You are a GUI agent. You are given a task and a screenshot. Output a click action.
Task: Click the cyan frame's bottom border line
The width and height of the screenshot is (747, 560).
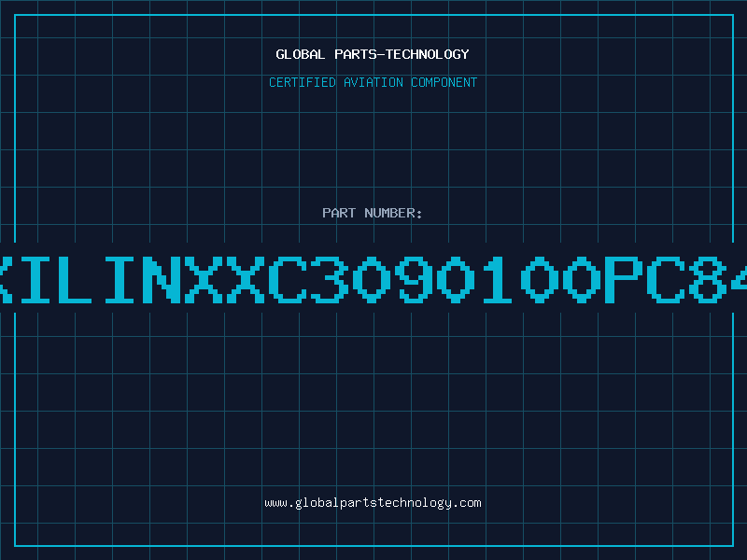(x=373, y=546)
